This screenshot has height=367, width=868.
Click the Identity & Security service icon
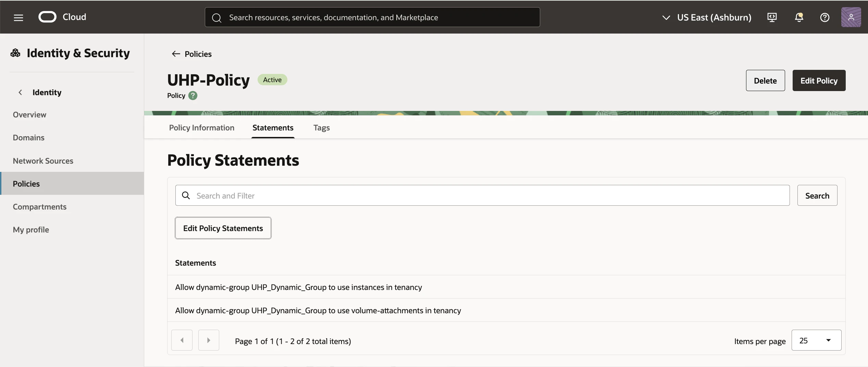pyautogui.click(x=15, y=53)
